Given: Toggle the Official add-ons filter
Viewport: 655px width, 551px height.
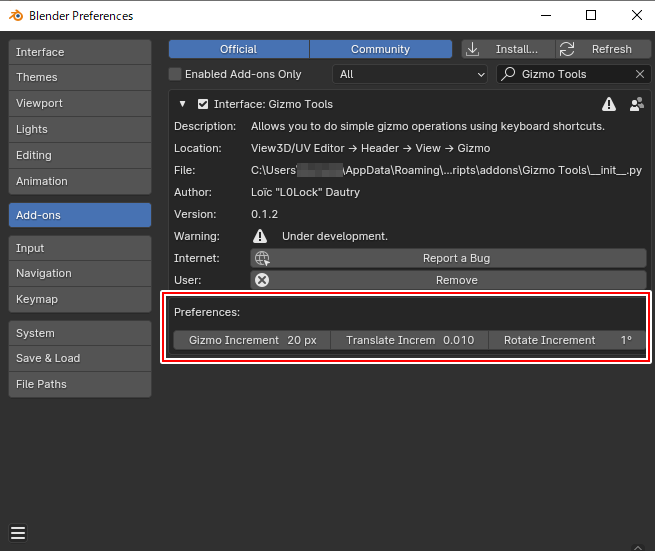Looking at the screenshot, I should [238, 49].
